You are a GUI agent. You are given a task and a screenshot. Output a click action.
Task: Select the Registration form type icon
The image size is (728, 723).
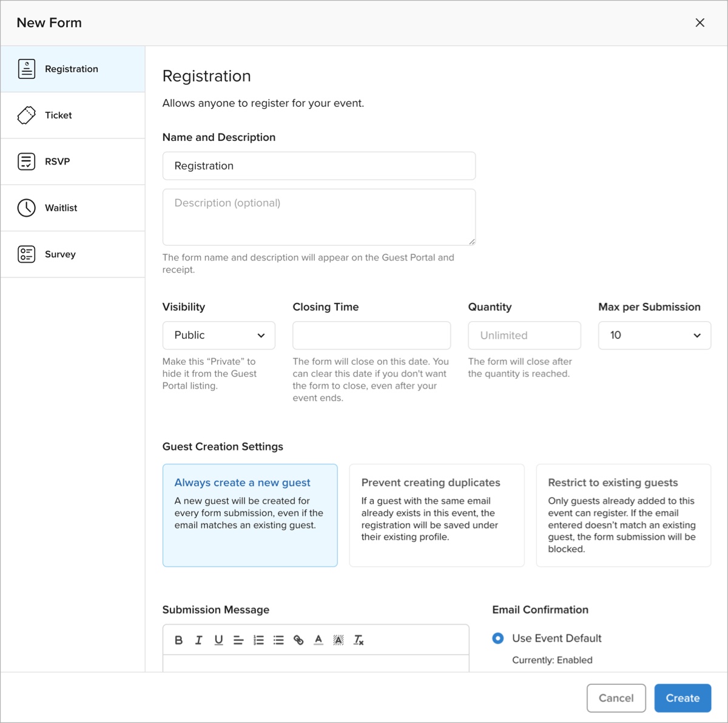click(x=27, y=69)
